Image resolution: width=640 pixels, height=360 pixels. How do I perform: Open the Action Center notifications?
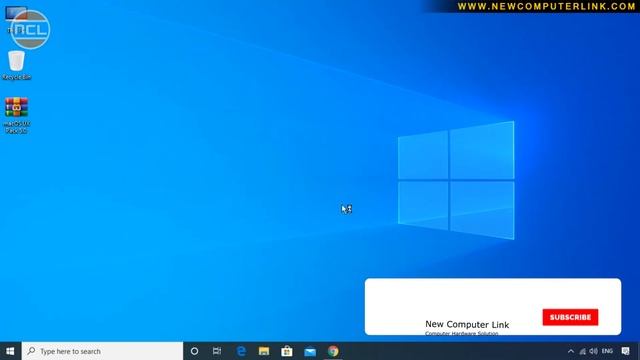(x=625, y=351)
